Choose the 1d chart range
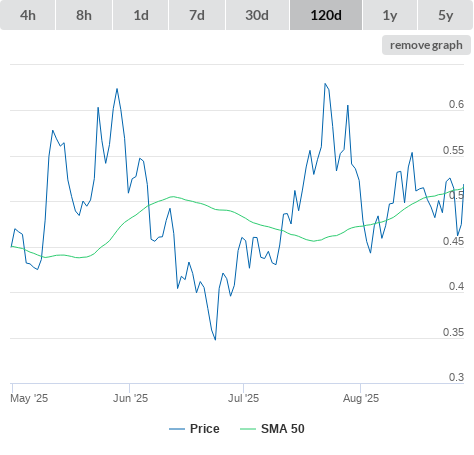Image resolution: width=474 pixels, height=455 pixels. tap(141, 15)
